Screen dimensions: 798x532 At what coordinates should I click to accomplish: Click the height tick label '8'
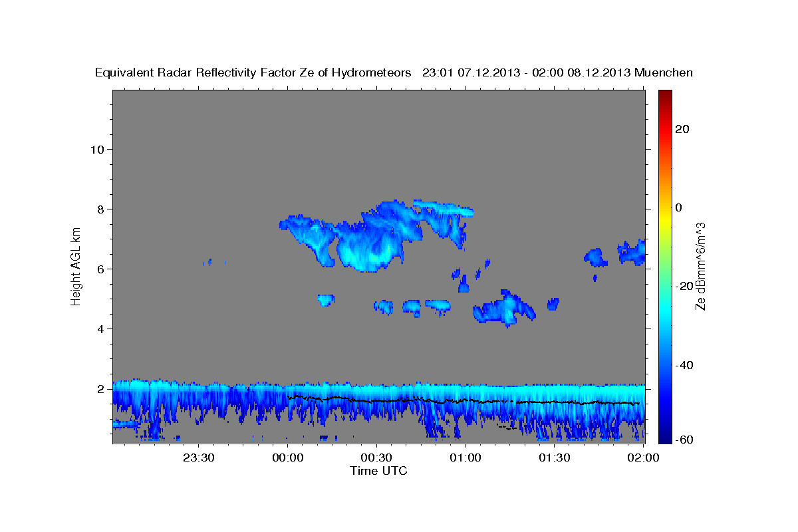pyautogui.click(x=100, y=209)
